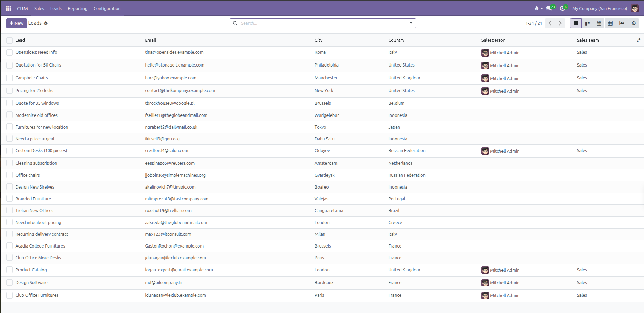
Task: Click Mitchell Admin avatar on Club Office Furnitures
Action: point(485,295)
